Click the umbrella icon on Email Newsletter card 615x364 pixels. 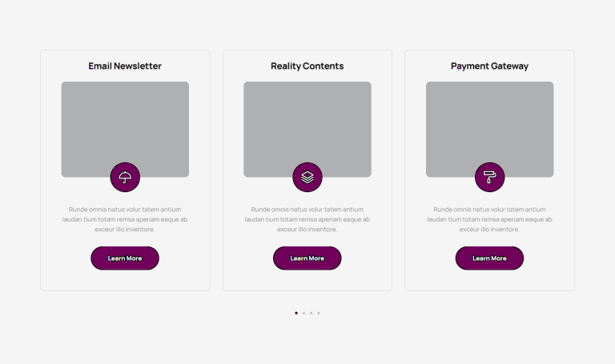(125, 177)
